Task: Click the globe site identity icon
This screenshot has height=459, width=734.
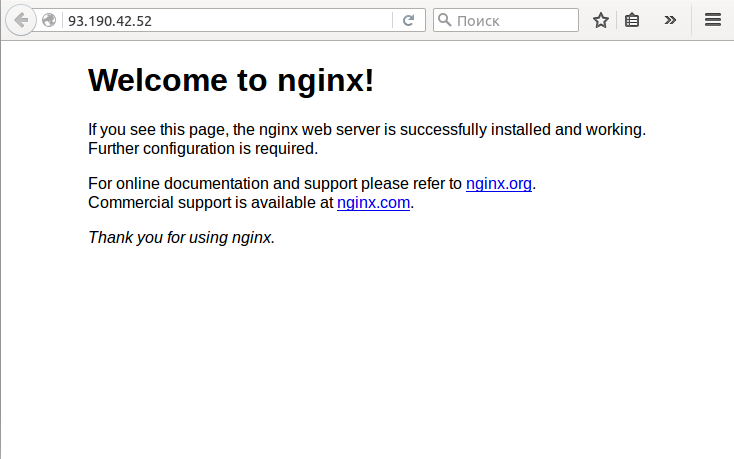Action: click(49, 20)
